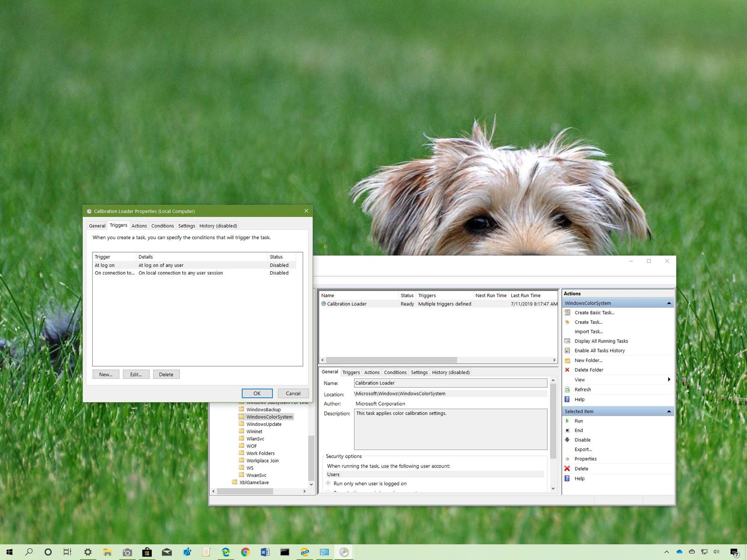
Task: Switch to the Conditions tab in lower pane
Action: pos(395,372)
